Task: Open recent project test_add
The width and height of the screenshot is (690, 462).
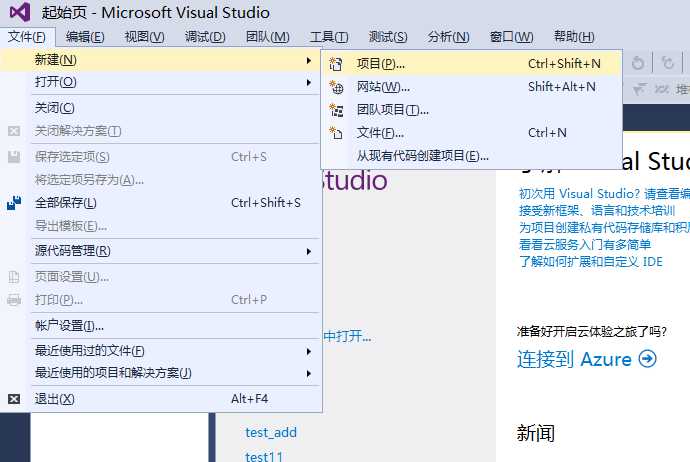Action: pos(271,432)
